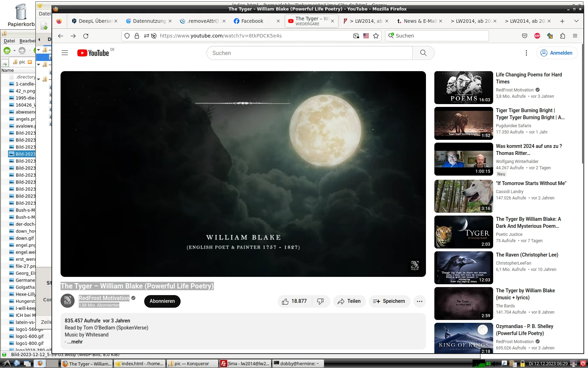Reload the page in Firefox

86,36
